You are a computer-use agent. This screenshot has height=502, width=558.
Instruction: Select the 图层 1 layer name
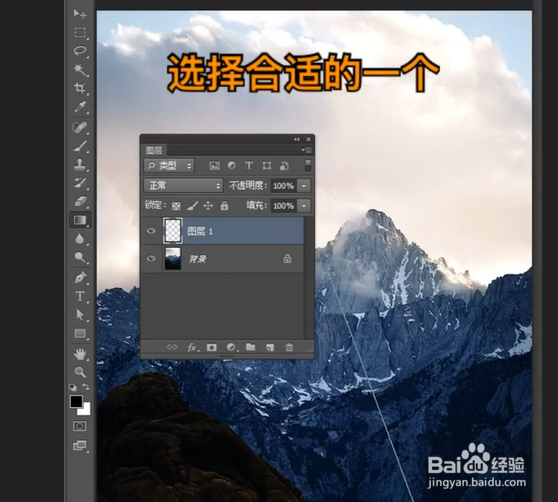(200, 231)
